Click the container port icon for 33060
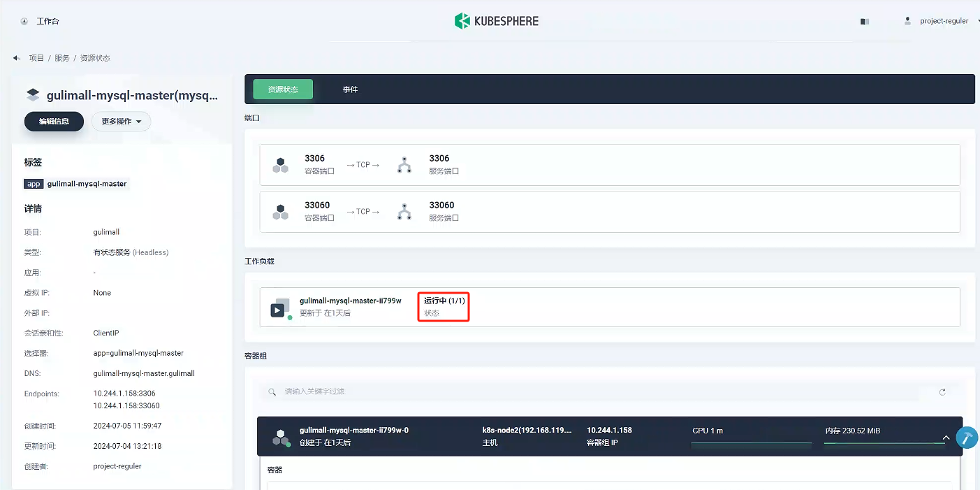 (x=280, y=212)
